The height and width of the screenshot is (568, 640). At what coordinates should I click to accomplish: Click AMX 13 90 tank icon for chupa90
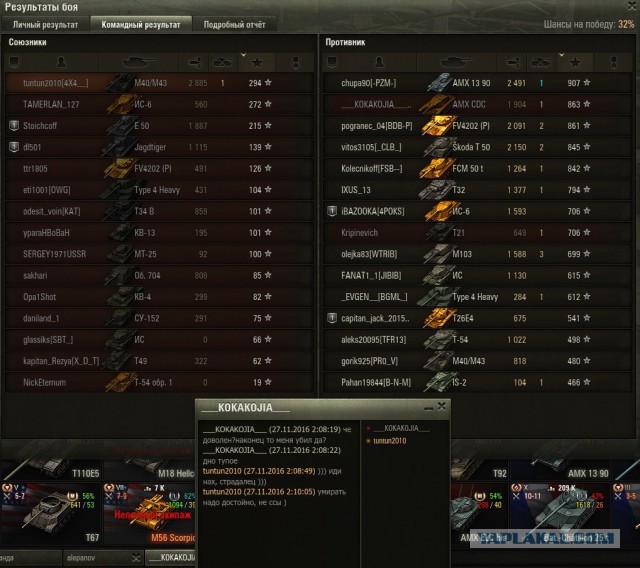439,83
